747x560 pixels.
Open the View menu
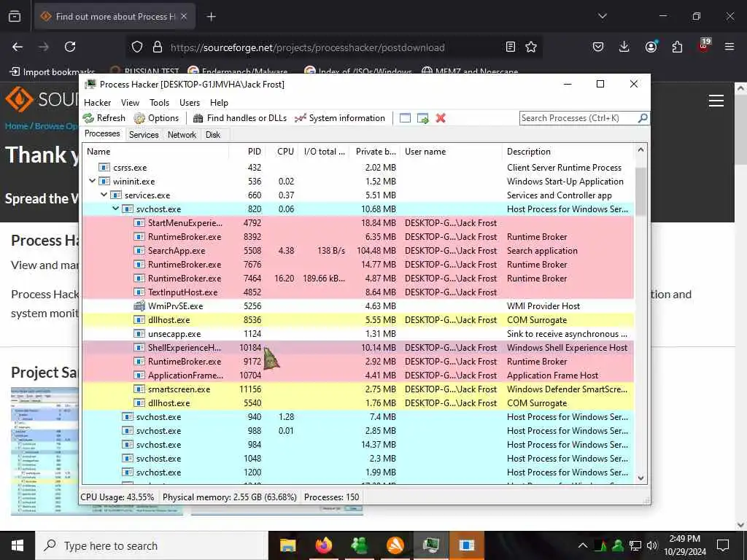(130, 103)
